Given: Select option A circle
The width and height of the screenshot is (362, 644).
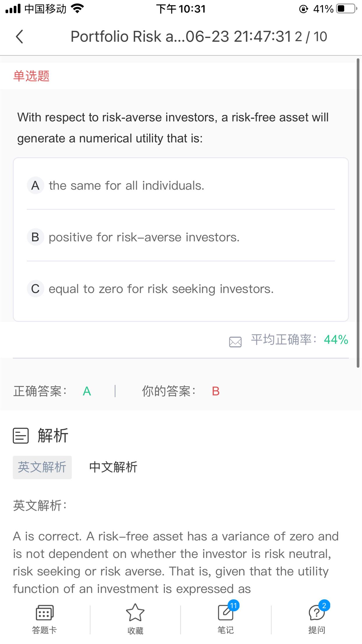Looking at the screenshot, I should [x=36, y=185].
